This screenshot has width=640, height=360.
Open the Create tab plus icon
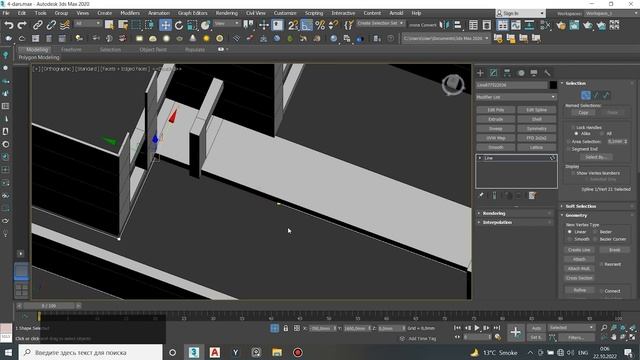480,73
